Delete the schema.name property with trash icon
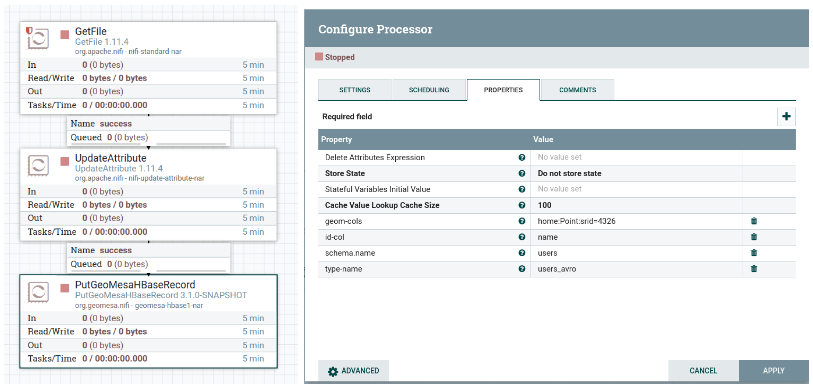 (x=754, y=253)
